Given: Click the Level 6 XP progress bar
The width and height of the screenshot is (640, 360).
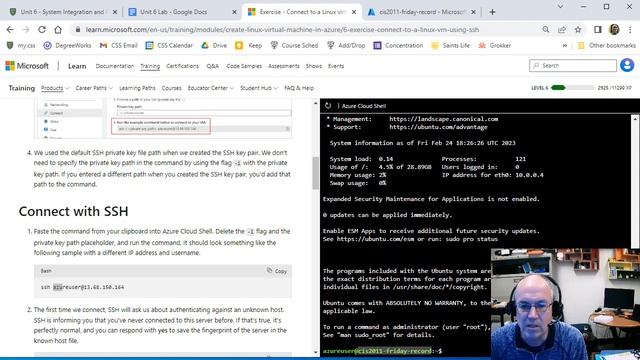Looking at the screenshot, I should 572,88.
